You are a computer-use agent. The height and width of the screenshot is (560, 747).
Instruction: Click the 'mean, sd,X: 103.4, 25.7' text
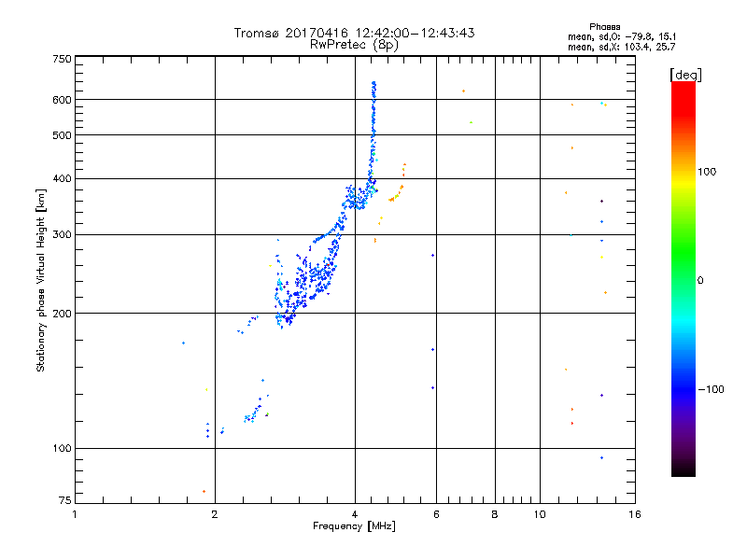(621, 47)
